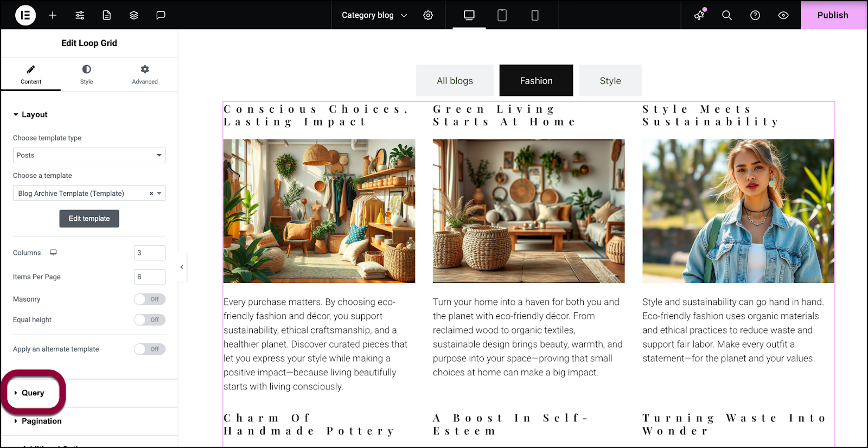Open page settings gear icon

428,15
